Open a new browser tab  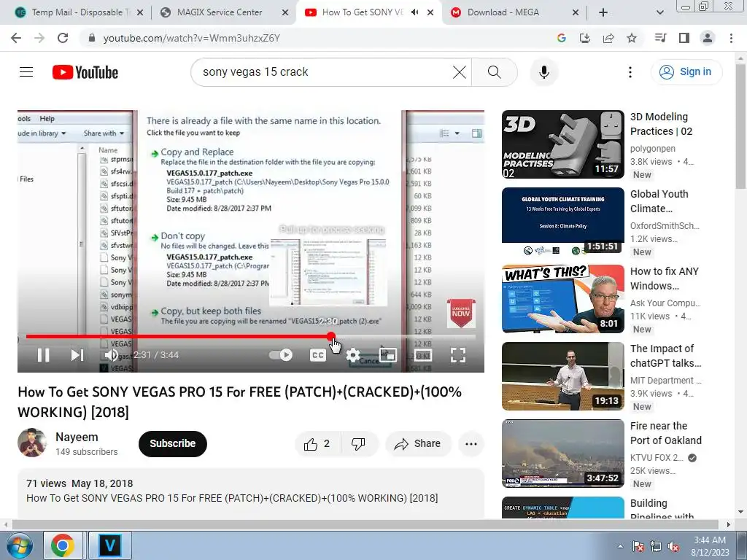click(x=603, y=12)
